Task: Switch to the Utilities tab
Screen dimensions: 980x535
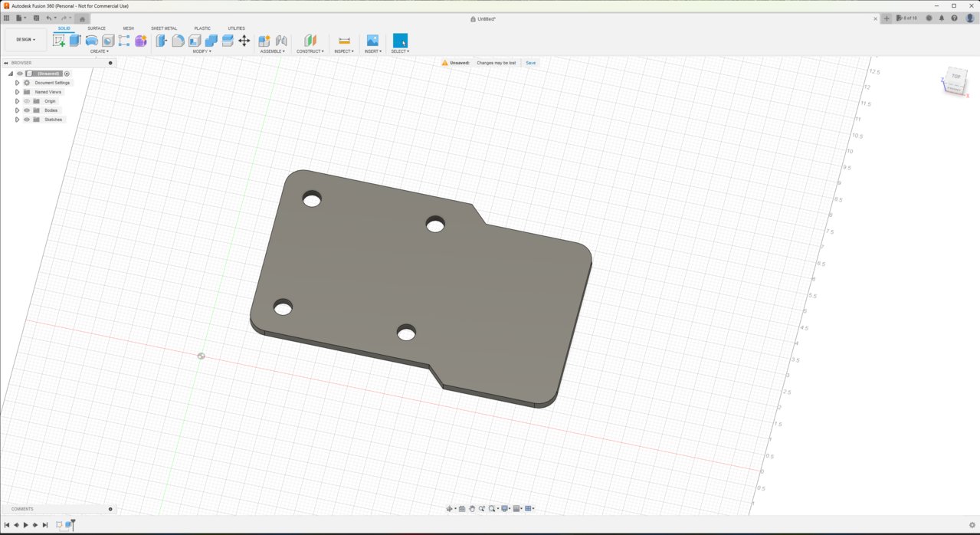Action: click(x=236, y=28)
